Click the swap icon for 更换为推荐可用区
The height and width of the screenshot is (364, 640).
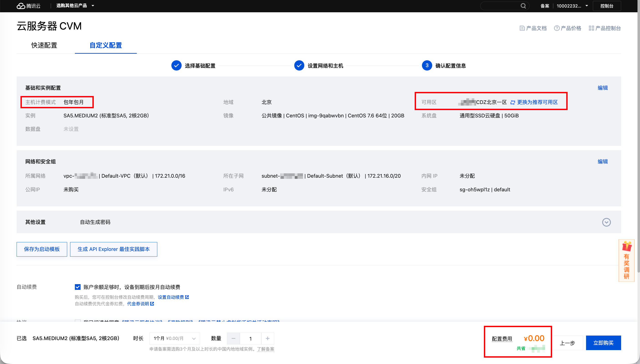[x=513, y=102]
